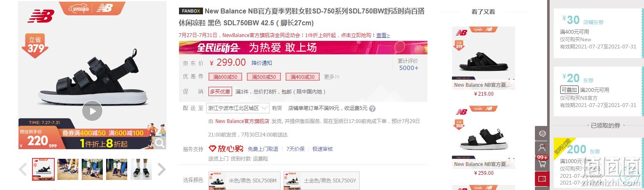Show next thumbnails with right arrow
Image resolution: width=644 pixels, height=190 pixels.
pyautogui.click(x=161, y=169)
